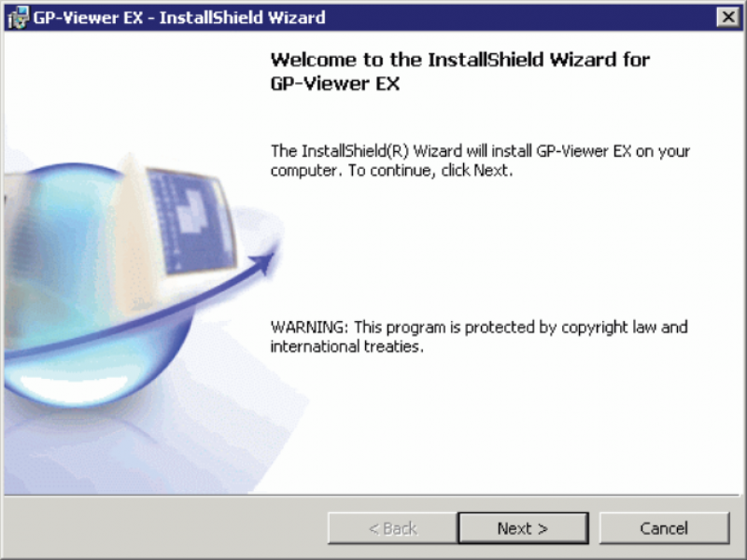Click the separator line above the buttons
Screen dimensions: 747x560
(372, 495)
